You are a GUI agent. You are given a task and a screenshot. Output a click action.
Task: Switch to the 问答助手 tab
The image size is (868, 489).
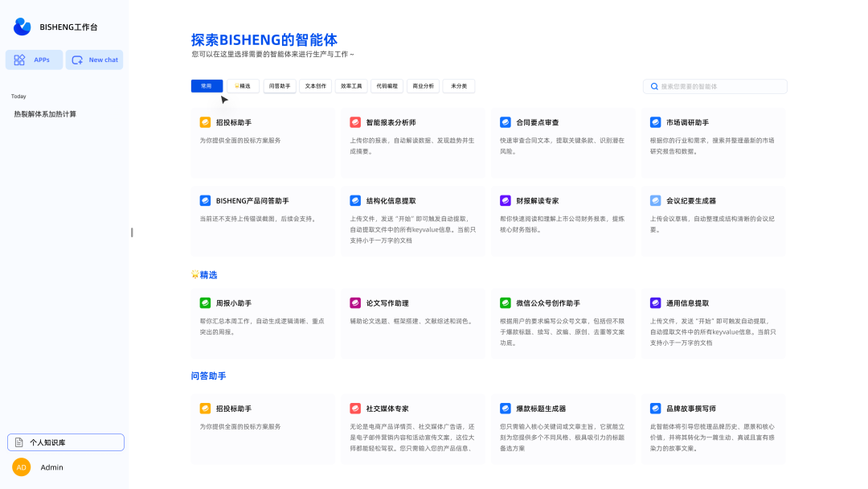click(280, 86)
